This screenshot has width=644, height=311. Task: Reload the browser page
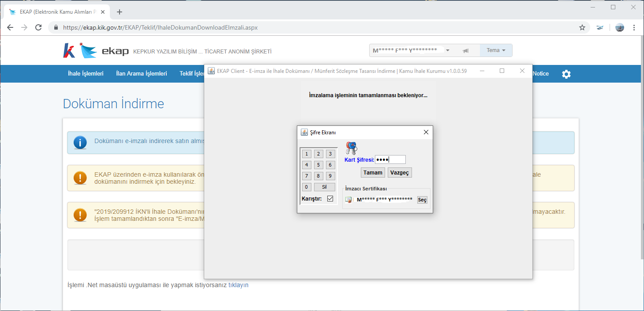(x=38, y=27)
